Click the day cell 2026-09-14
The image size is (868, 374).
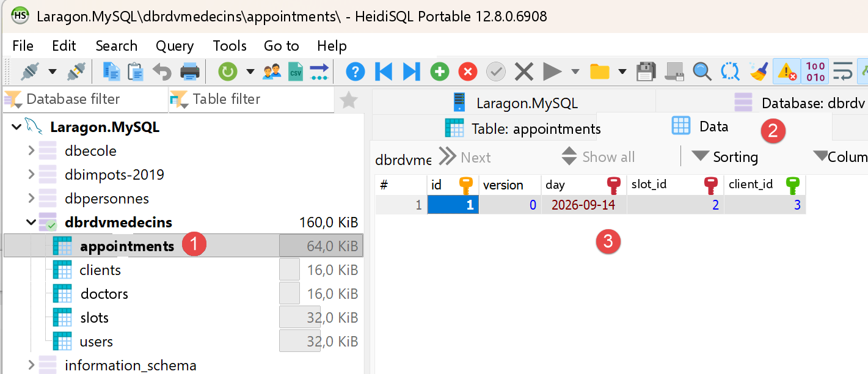pyautogui.click(x=583, y=205)
